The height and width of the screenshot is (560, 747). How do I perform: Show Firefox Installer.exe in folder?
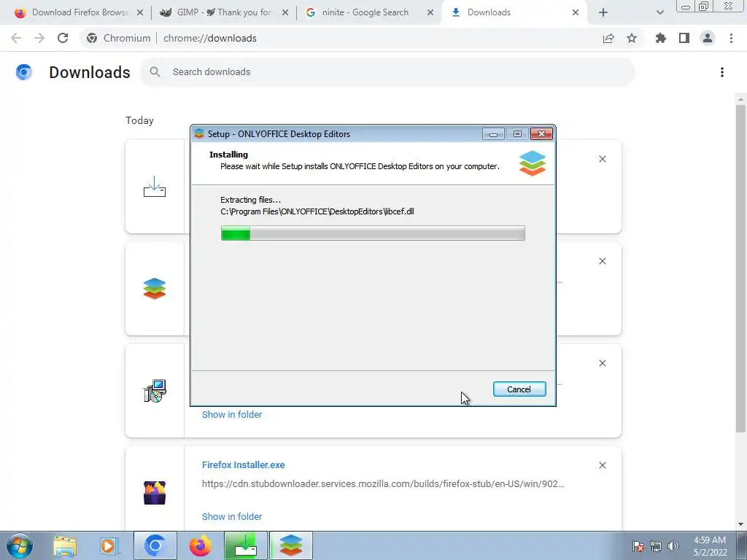pyautogui.click(x=232, y=517)
